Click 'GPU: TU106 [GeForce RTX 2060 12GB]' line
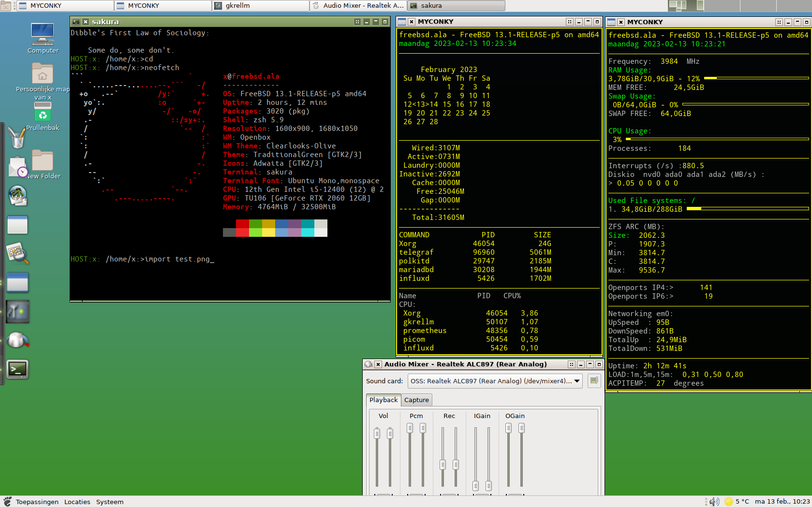Viewport: 812px width, 507px height. [x=296, y=198]
